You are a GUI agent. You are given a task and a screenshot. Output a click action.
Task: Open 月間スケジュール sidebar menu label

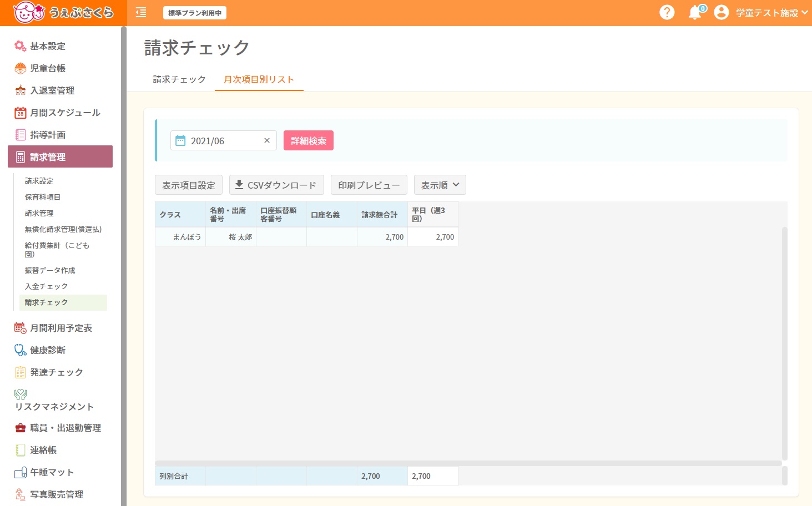[x=65, y=113]
